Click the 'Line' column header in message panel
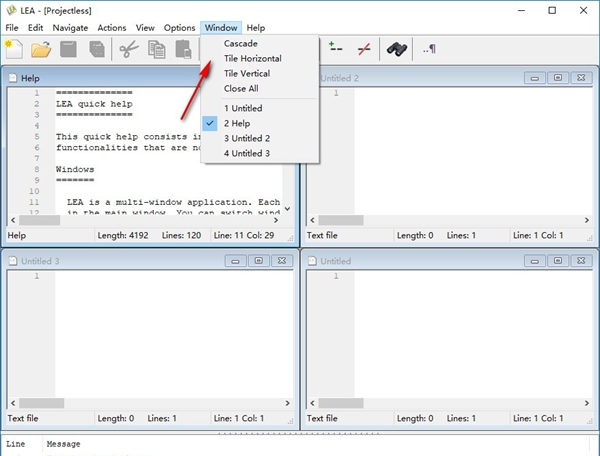The width and height of the screenshot is (600, 456). pos(16,444)
